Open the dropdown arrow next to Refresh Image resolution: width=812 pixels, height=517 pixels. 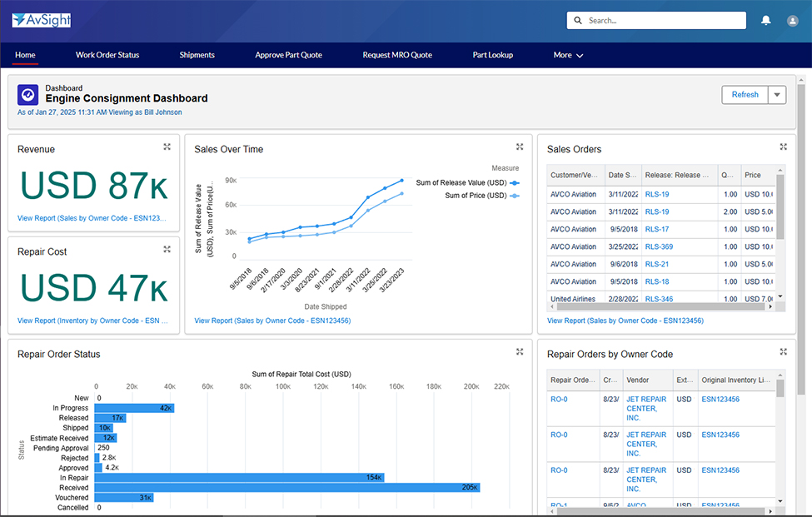click(x=776, y=95)
